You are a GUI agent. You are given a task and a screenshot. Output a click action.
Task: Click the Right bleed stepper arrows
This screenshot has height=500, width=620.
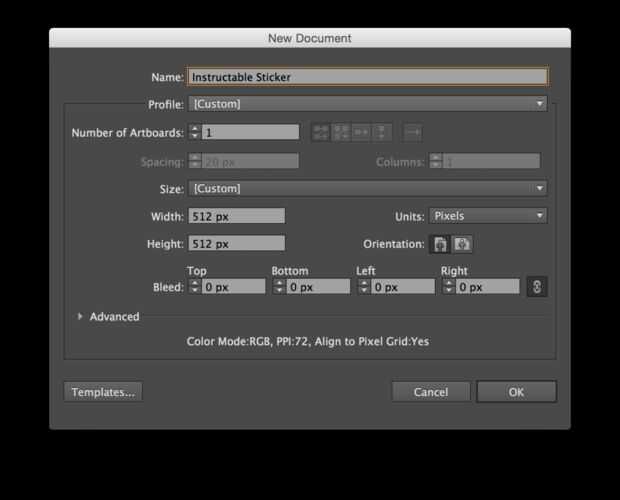pos(448,287)
